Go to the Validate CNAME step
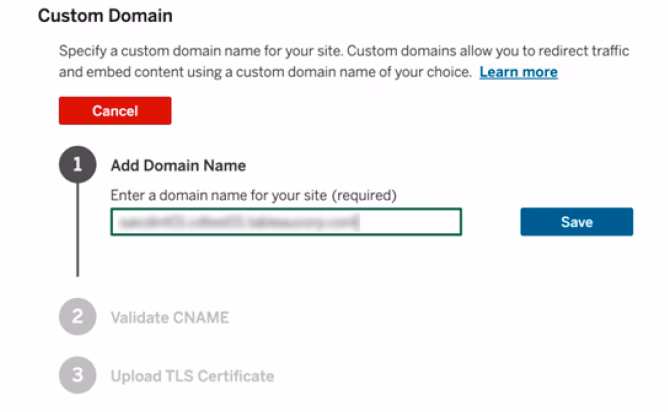The image size is (668, 412). [x=169, y=318]
